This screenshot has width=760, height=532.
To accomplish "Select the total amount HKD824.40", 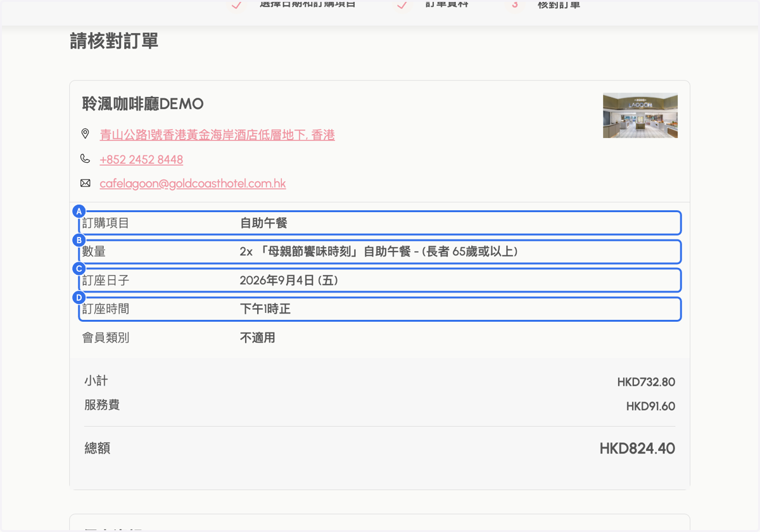I will click(x=637, y=448).
